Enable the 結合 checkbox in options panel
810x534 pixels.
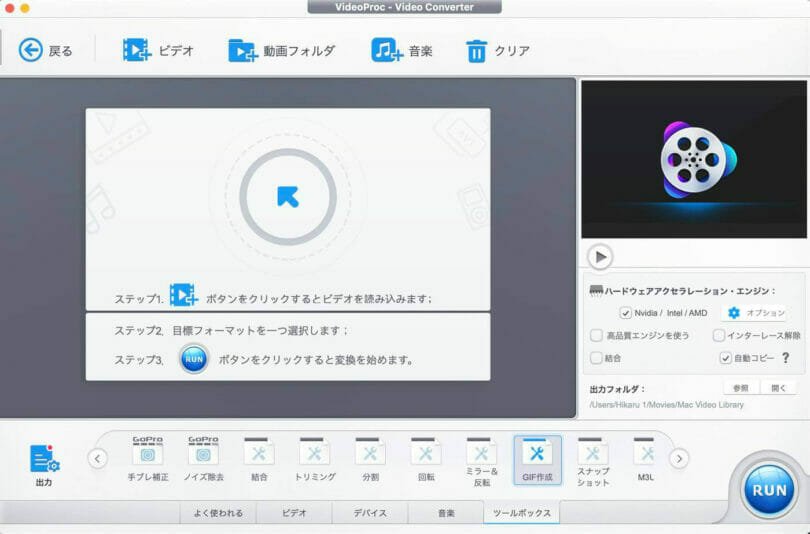pyautogui.click(x=596, y=357)
